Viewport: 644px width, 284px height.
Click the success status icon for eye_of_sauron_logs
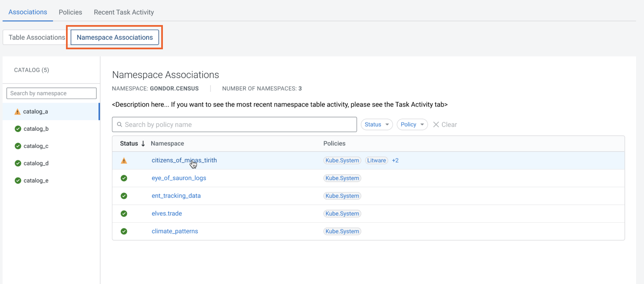[124, 178]
